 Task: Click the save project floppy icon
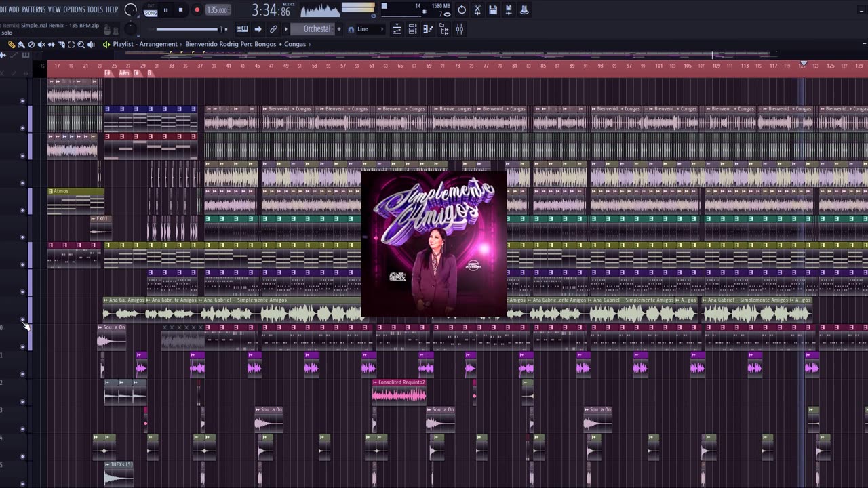point(493,10)
